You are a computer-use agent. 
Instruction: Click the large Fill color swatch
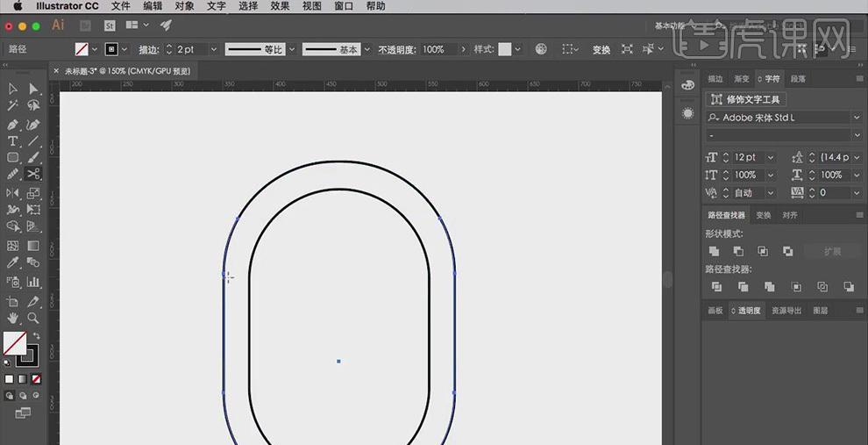point(14,343)
